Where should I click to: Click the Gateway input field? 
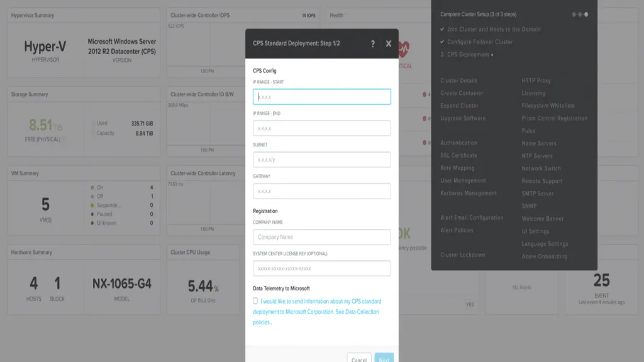click(x=321, y=191)
